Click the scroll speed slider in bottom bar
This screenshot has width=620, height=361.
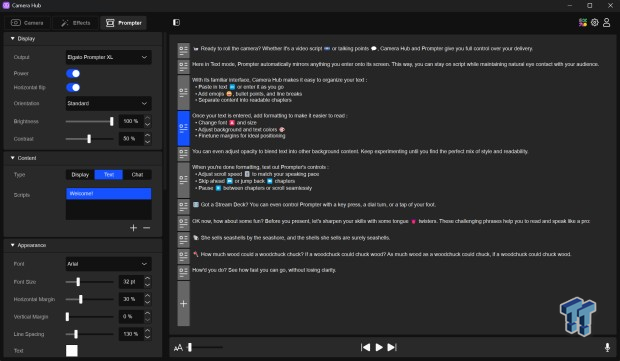(x=205, y=348)
